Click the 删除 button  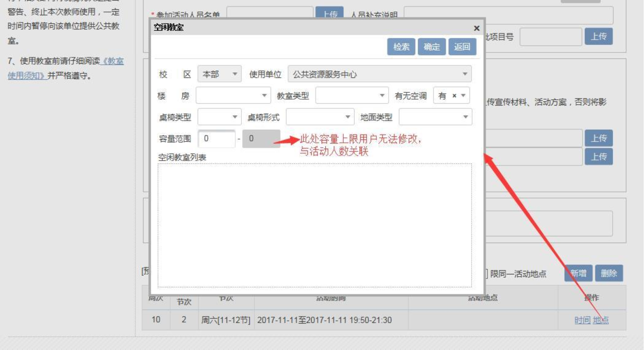[609, 274]
